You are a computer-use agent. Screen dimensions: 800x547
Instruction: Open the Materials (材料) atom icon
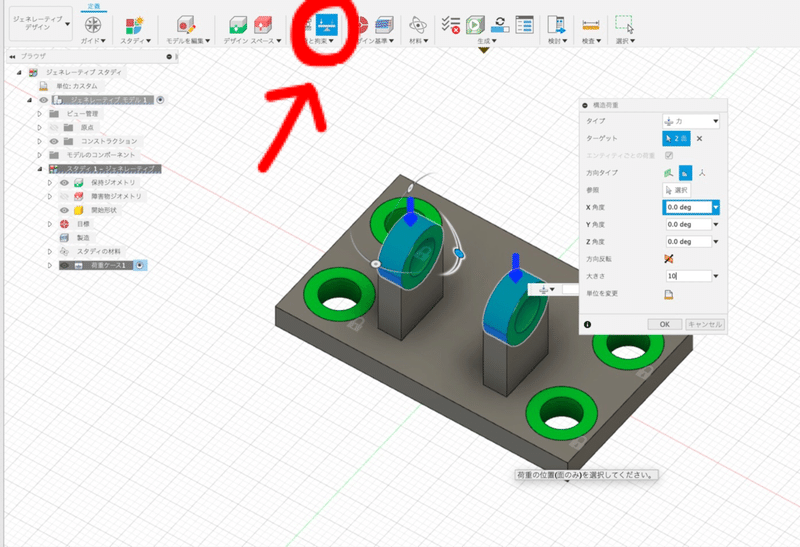(418, 24)
